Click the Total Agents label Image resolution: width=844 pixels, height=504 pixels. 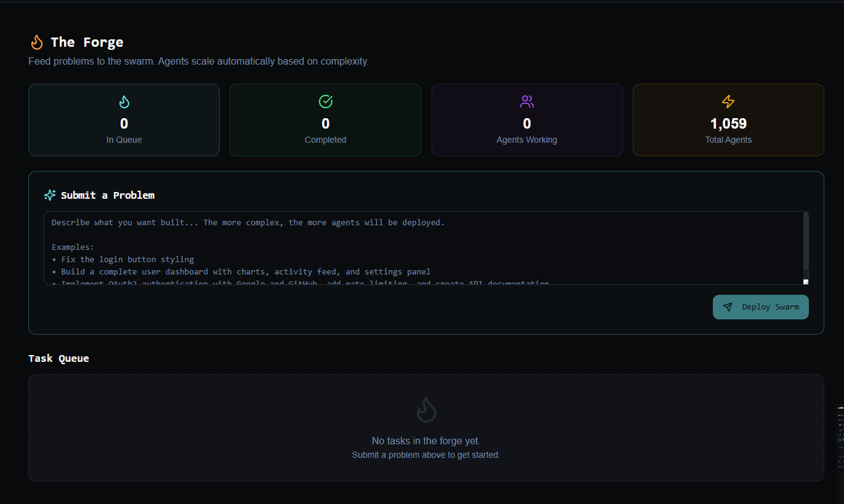729,140
